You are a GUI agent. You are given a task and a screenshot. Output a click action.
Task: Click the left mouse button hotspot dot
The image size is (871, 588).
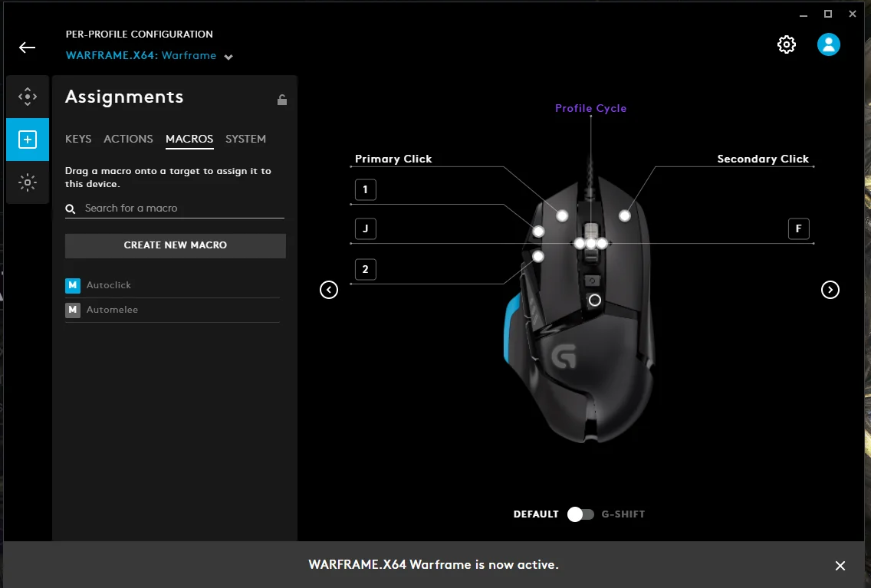(562, 215)
